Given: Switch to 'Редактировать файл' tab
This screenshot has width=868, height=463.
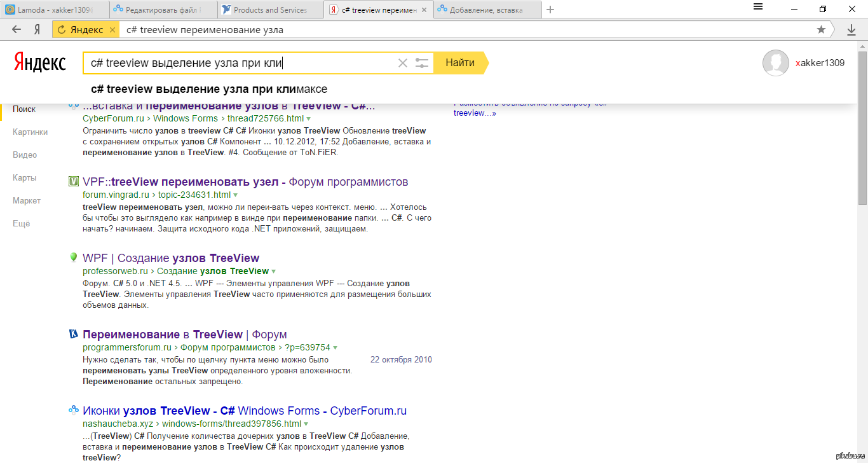Looking at the screenshot, I should click(162, 10).
